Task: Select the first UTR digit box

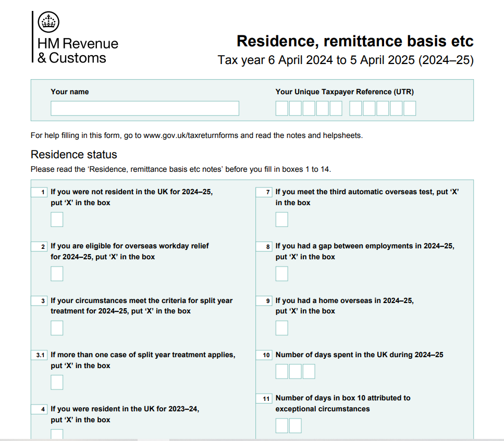Action: [x=281, y=108]
